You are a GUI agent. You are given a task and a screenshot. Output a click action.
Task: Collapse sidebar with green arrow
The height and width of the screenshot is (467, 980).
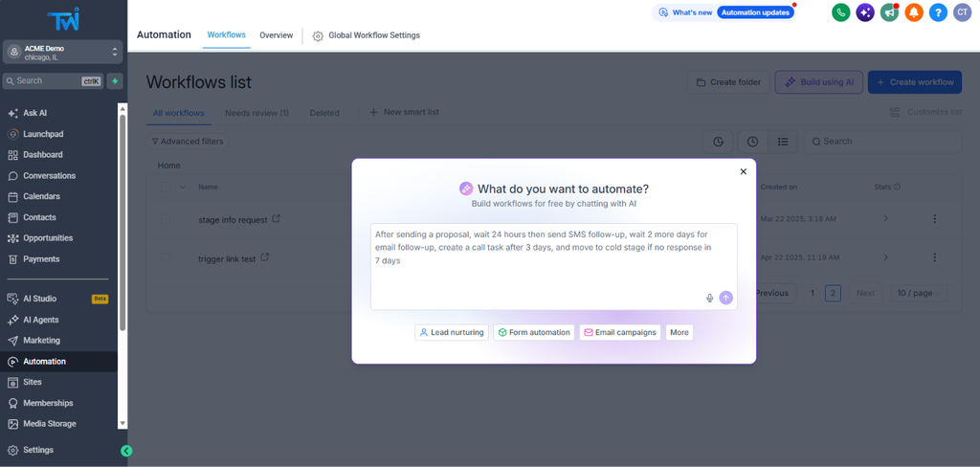point(126,450)
